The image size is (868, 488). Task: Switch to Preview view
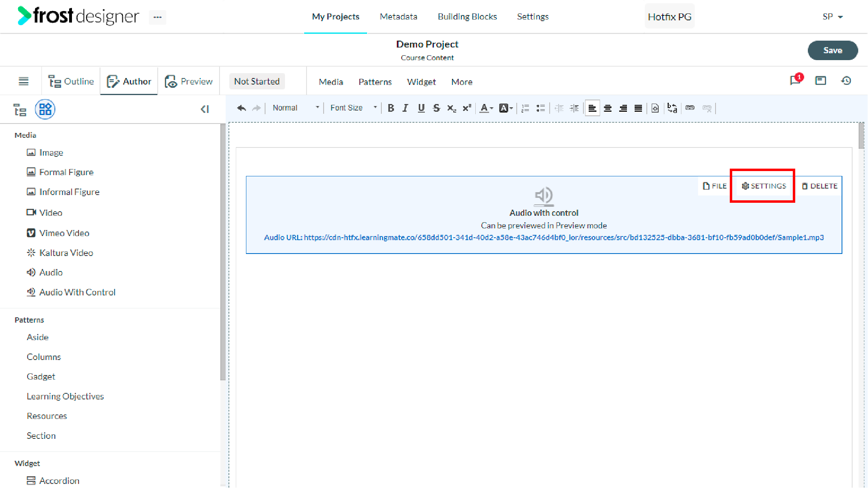tap(189, 81)
